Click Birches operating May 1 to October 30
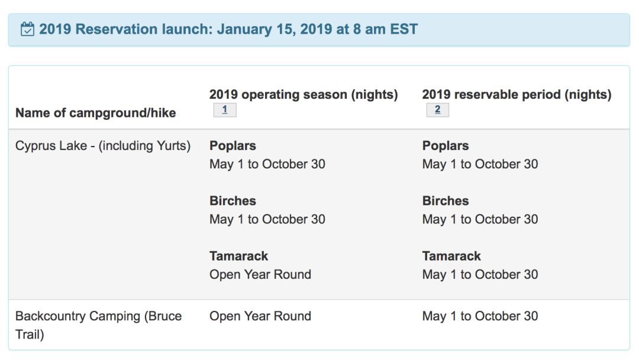639x364 pixels. coord(267,219)
